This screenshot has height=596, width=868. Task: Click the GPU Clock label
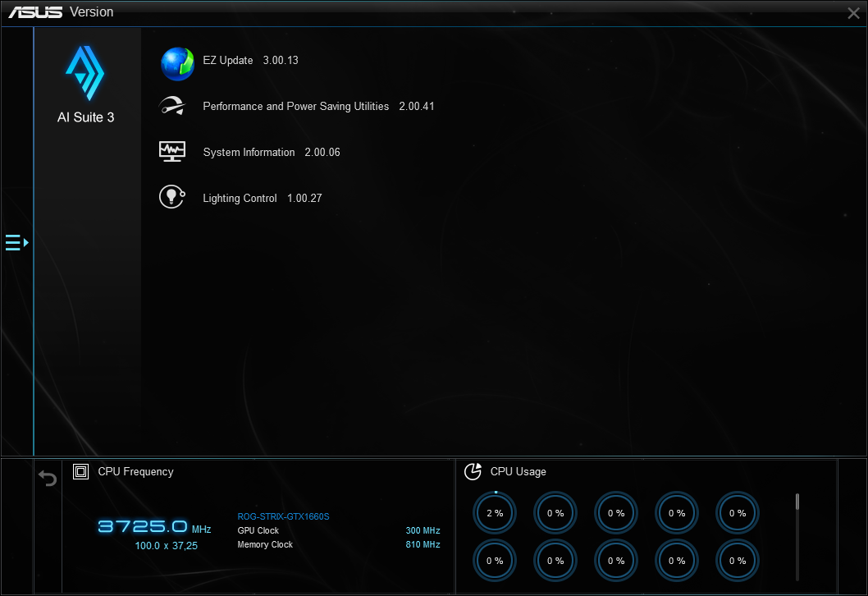tap(258, 530)
